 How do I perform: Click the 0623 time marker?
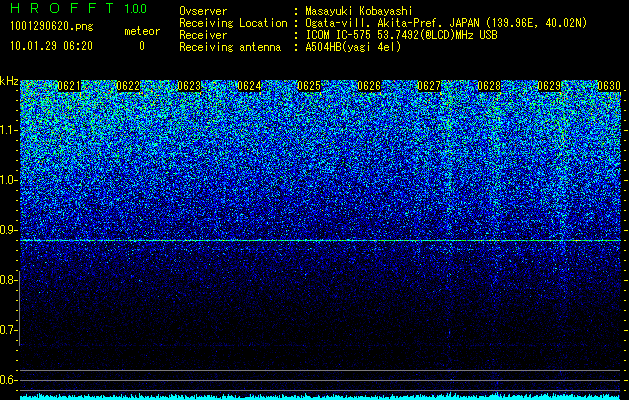tap(189, 86)
